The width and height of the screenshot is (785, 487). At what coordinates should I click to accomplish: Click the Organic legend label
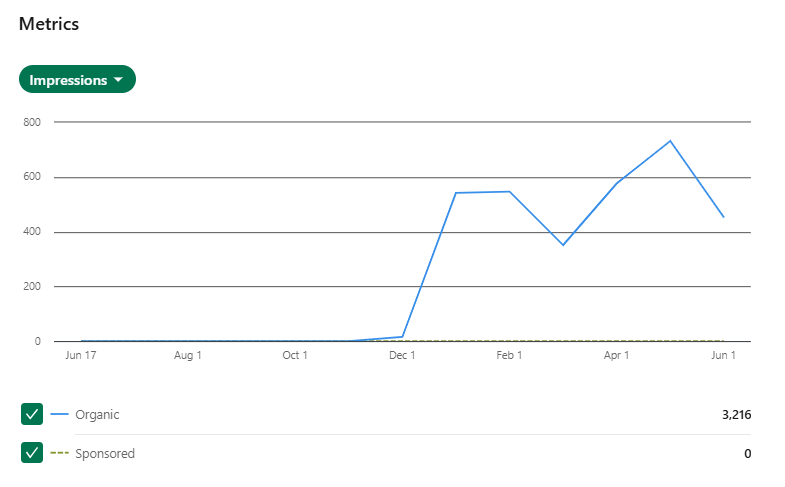(x=97, y=414)
